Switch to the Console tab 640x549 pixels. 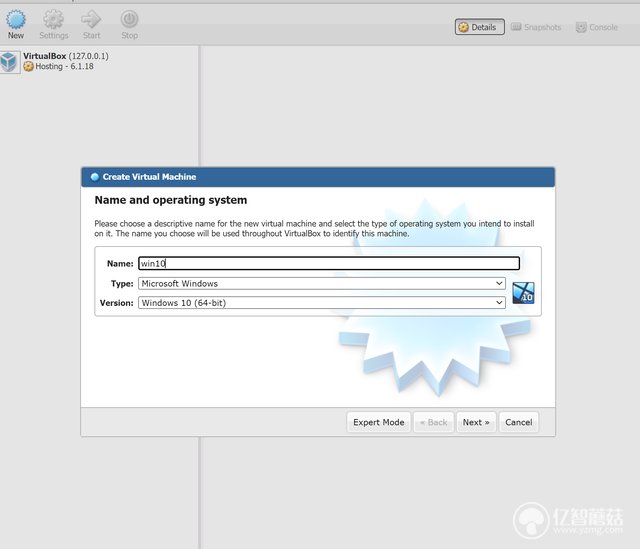coord(596,27)
